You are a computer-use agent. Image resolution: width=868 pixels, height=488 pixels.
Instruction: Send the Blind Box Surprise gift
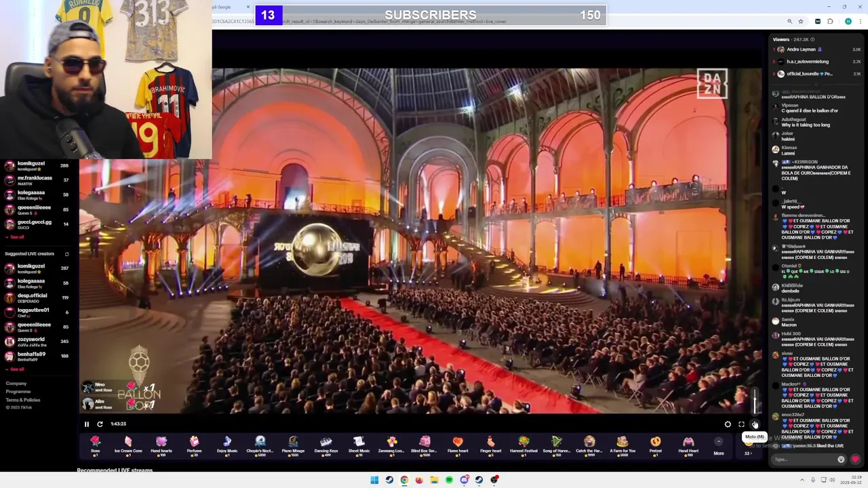(425, 445)
